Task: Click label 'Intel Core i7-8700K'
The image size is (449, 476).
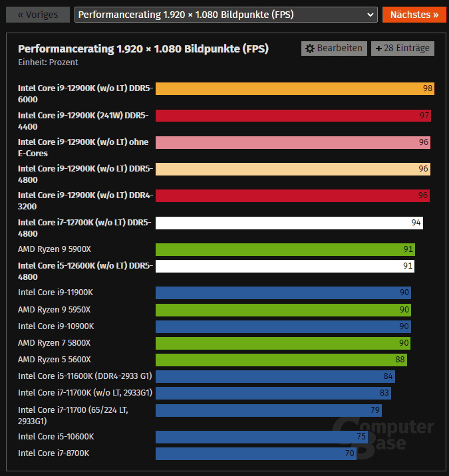Action: 53,453
